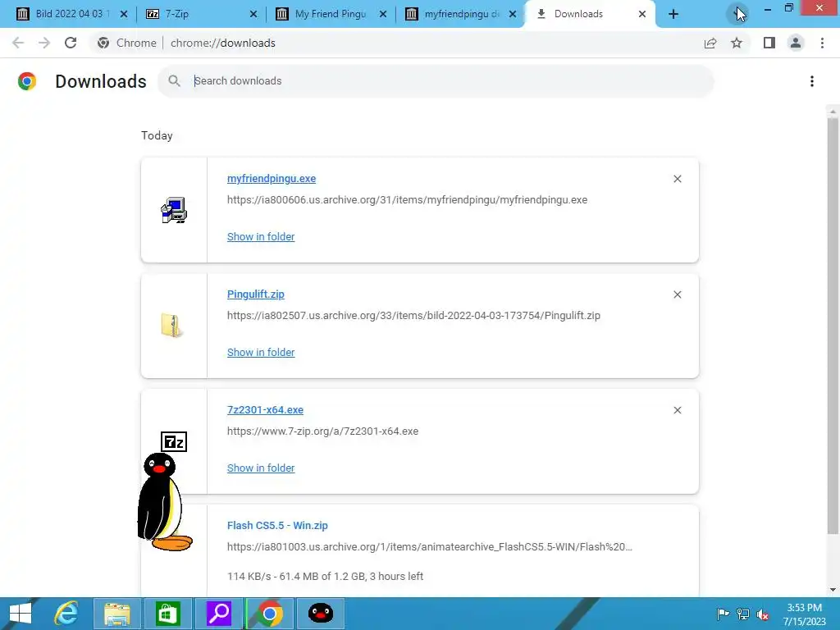Click the 7z file icon of 7z2301-x64.exe
Screen dimensions: 840x630
point(174,442)
